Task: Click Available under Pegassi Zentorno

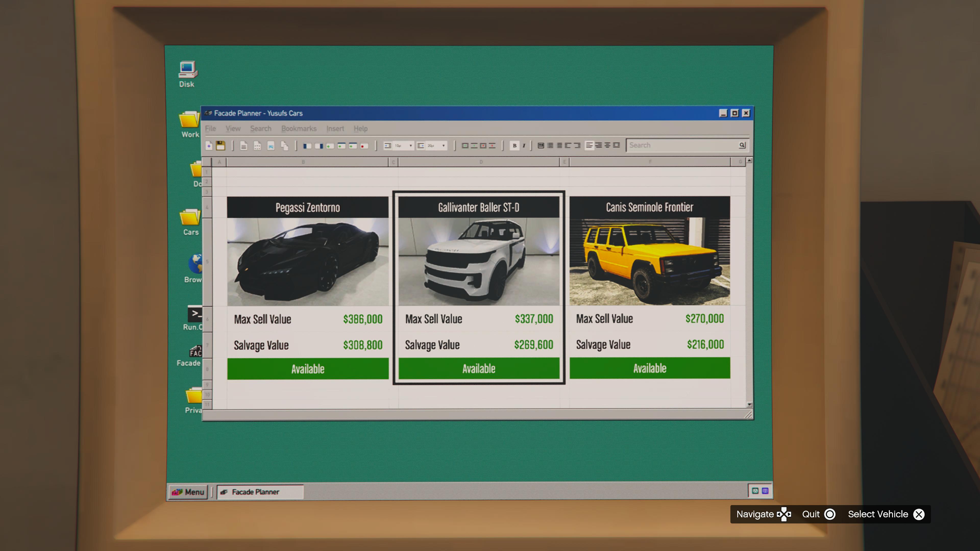Action: click(x=308, y=368)
